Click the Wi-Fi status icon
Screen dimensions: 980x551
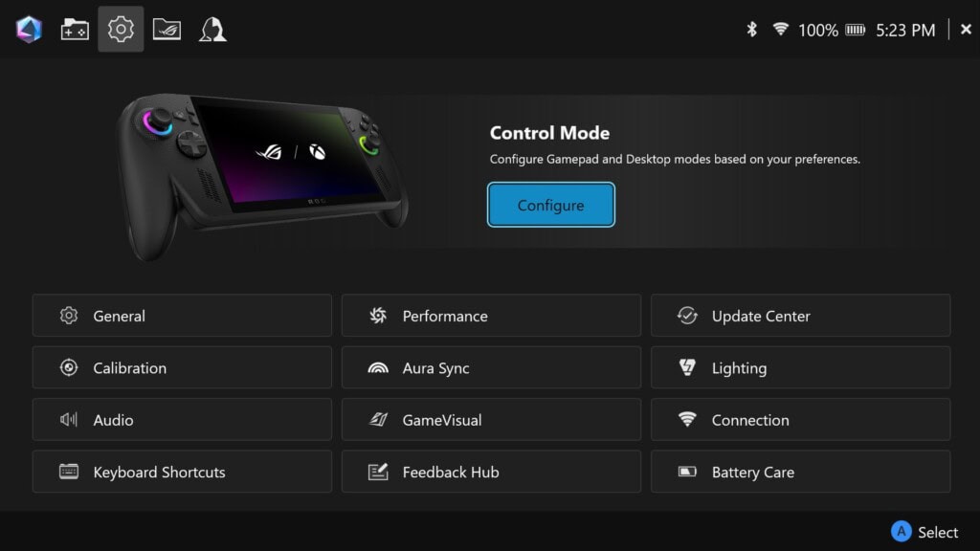click(780, 29)
